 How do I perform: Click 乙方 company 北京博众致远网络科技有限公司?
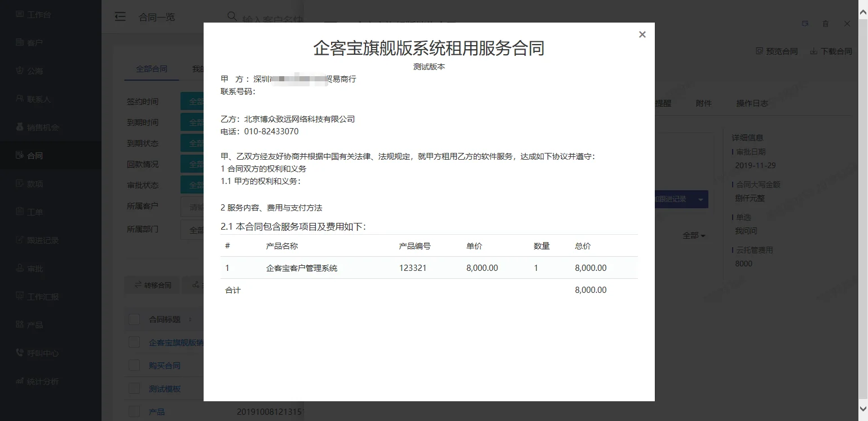[x=299, y=119]
